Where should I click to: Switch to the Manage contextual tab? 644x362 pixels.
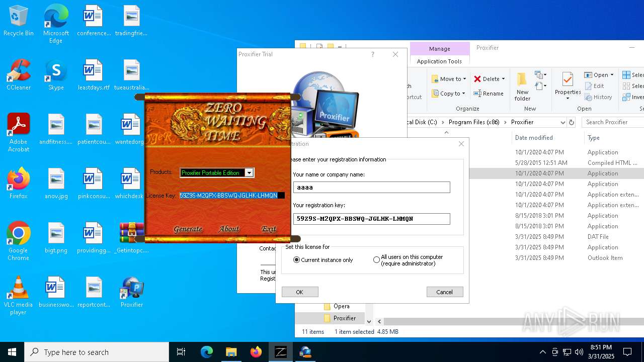click(440, 49)
